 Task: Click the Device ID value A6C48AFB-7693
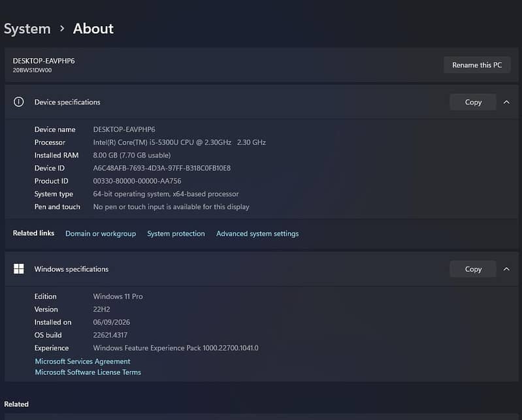tap(162, 168)
